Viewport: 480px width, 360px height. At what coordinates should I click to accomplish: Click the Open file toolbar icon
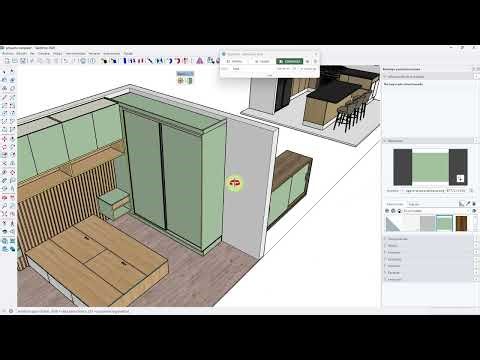15,61
